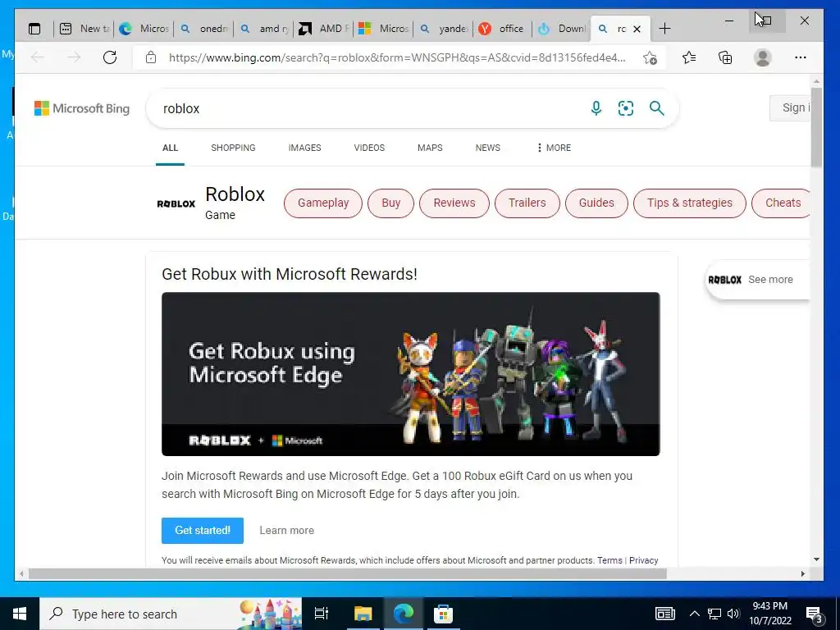Click the Get started! button
840x630 pixels.
pyautogui.click(x=203, y=531)
